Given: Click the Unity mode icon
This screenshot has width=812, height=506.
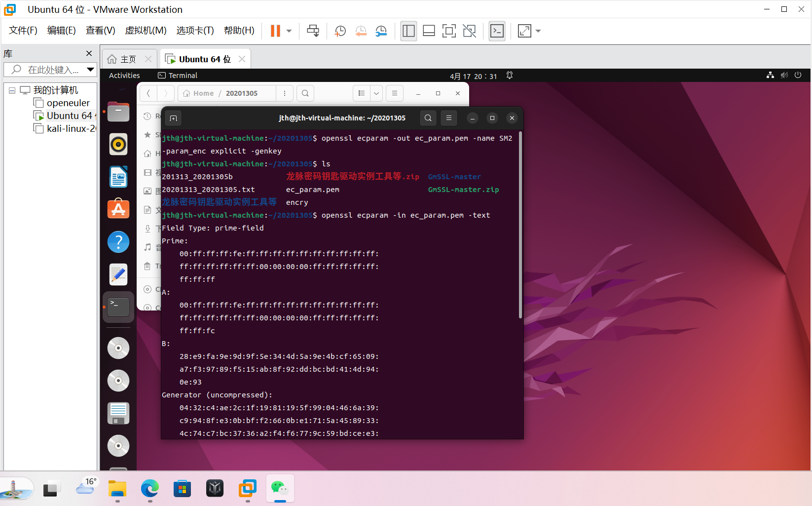Looking at the screenshot, I should [469, 31].
